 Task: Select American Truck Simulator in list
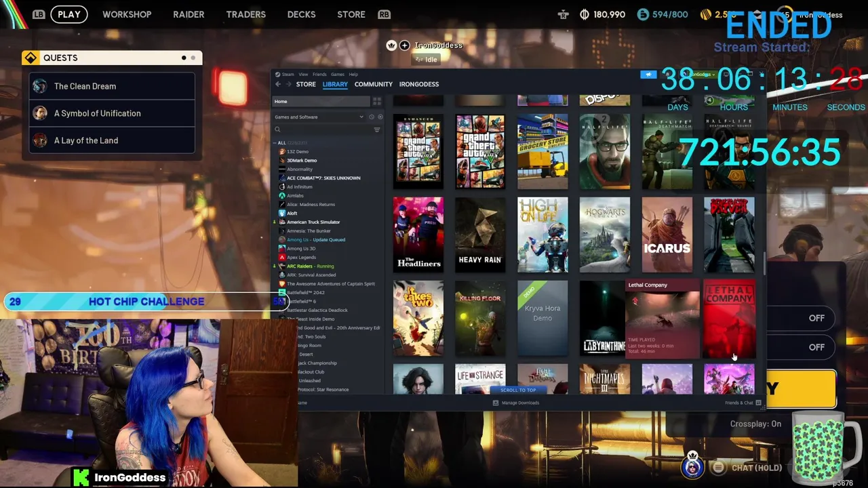coord(313,222)
